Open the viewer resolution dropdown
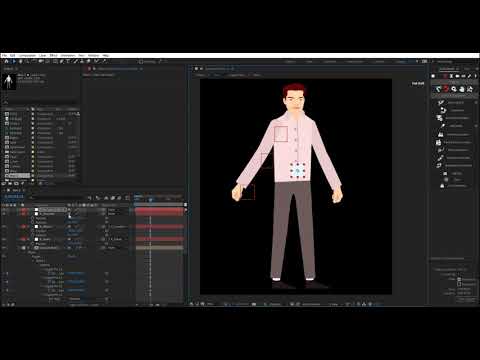This screenshot has height=360, width=480. [274, 304]
